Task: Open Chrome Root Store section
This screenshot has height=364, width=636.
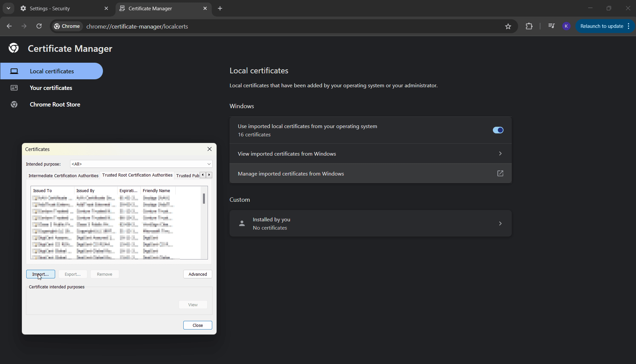Action: coord(51,105)
